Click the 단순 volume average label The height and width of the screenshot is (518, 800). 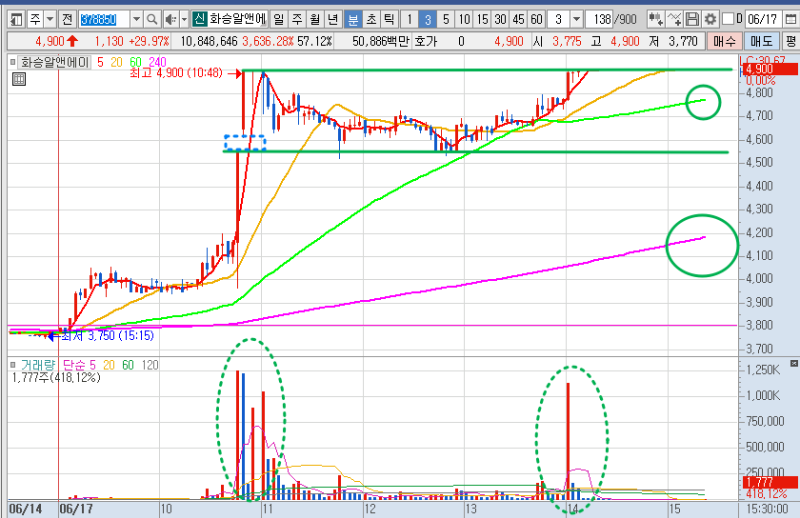74,365
